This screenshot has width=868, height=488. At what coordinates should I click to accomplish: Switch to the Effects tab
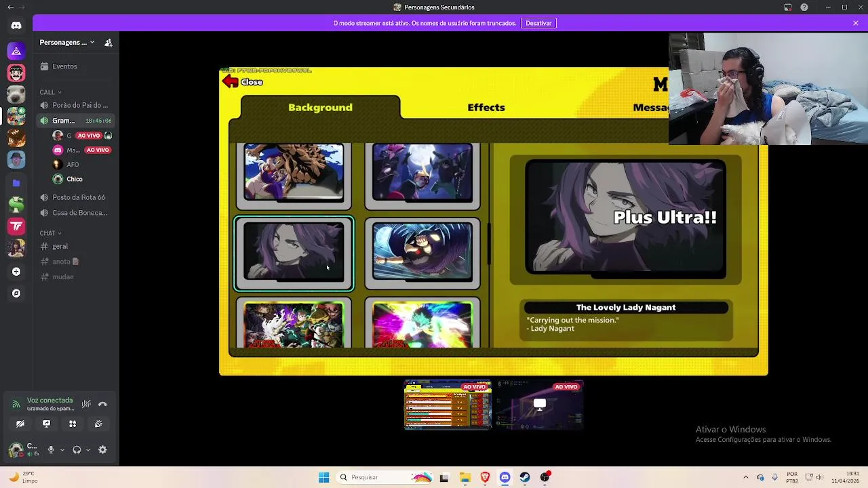[x=486, y=107]
